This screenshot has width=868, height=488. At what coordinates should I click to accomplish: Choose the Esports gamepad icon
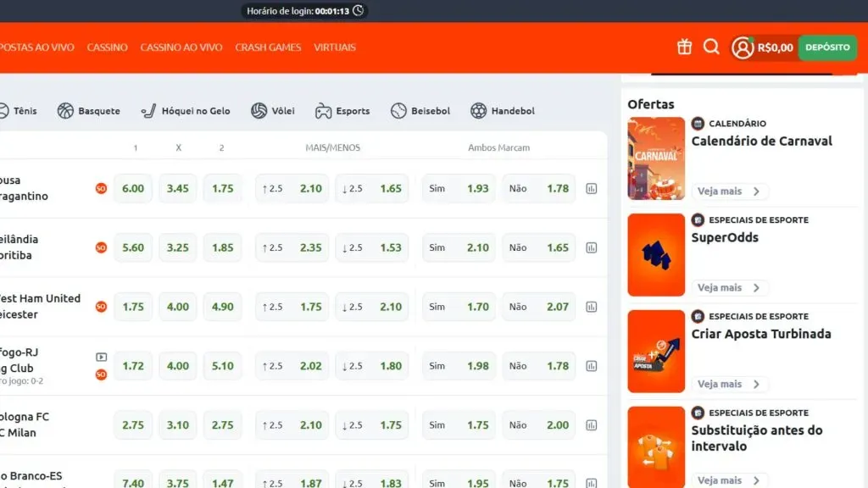323,111
